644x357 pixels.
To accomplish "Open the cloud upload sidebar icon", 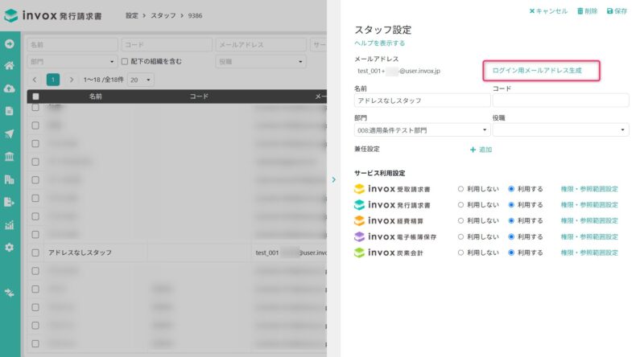I will [10, 88].
